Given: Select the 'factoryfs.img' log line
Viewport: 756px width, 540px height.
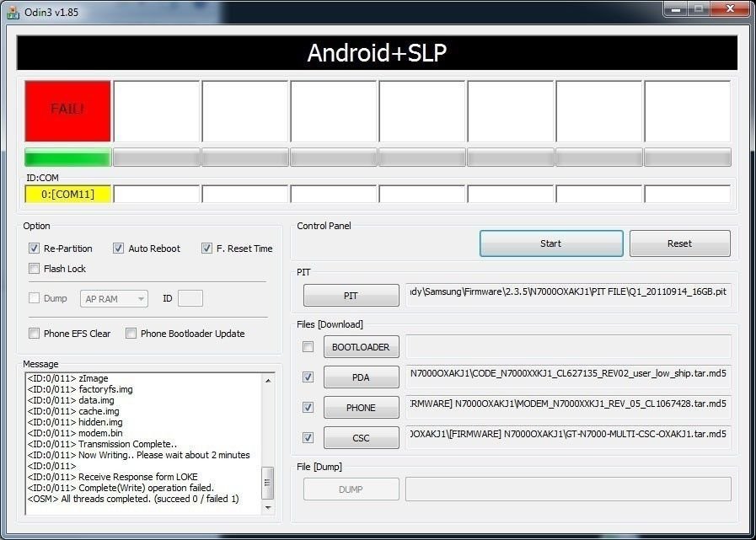Looking at the screenshot, I should tap(80, 389).
